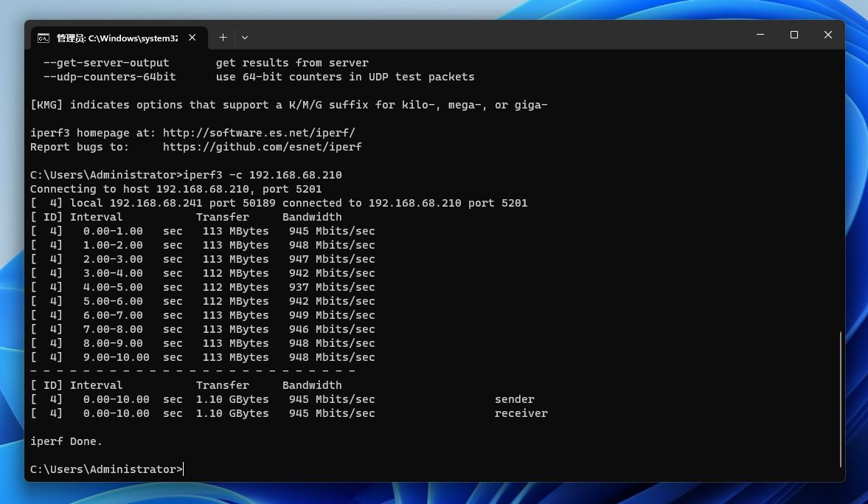Open the software.es.net iperf homepage URL
Viewport: 868px width, 504px height.
click(259, 133)
